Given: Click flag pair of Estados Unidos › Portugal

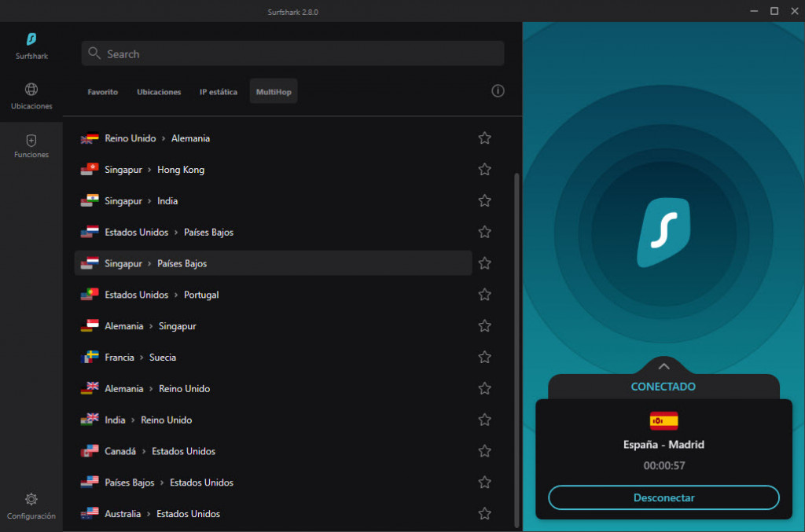Looking at the screenshot, I should click(x=90, y=295).
